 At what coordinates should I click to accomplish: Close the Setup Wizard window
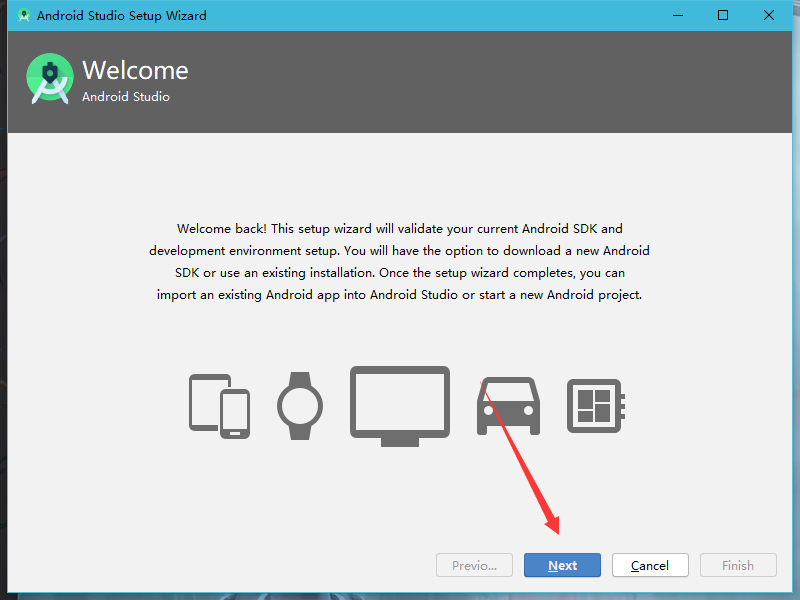click(x=769, y=15)
